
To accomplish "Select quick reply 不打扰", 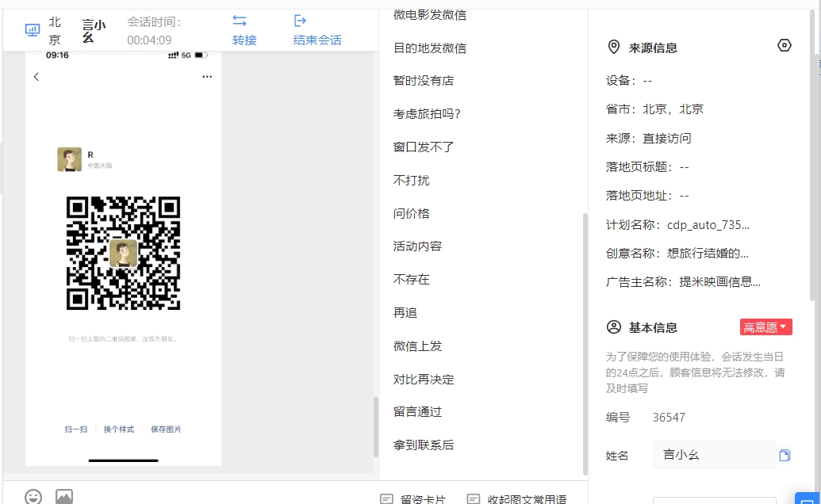I will (412, 181).
